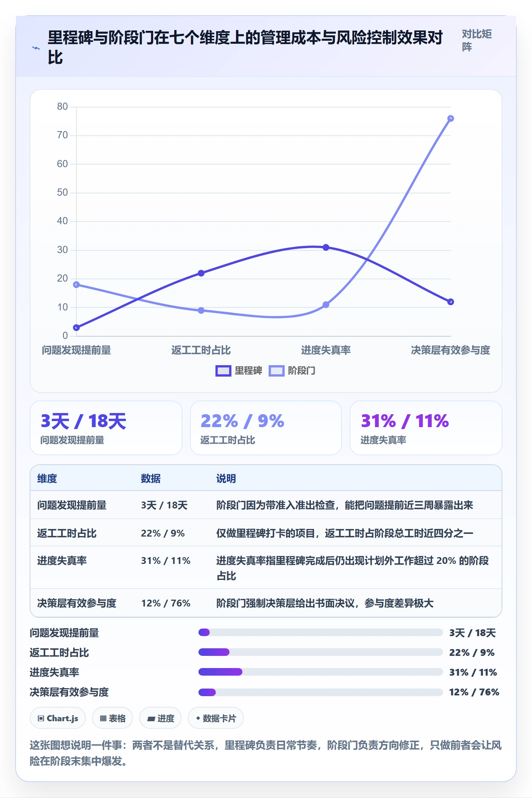Click the 进度 tag chip

[x=160, y=718]
